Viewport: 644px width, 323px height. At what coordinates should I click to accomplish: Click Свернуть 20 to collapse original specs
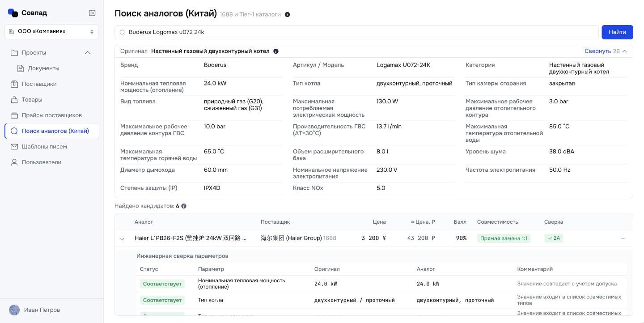click(x=606, y=51)
